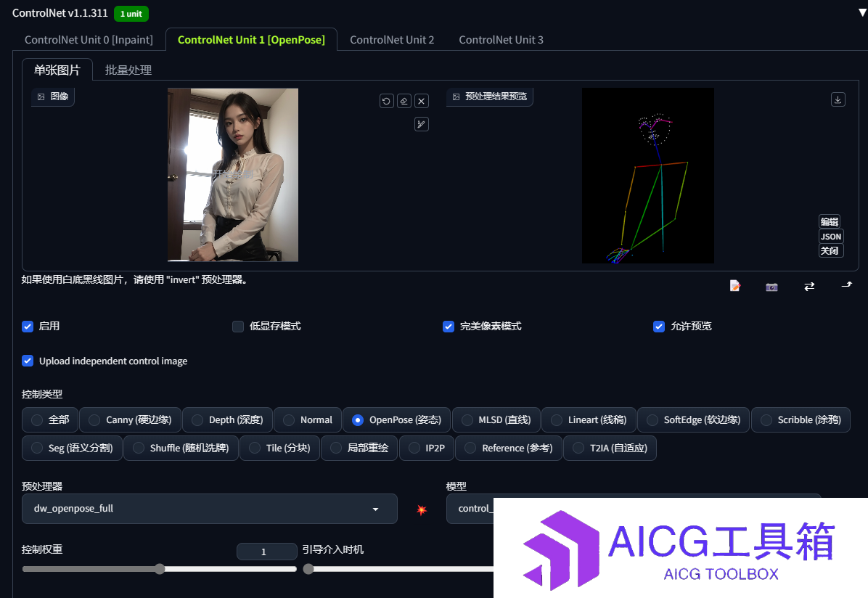Select the 全部 control type

(50, 419)
